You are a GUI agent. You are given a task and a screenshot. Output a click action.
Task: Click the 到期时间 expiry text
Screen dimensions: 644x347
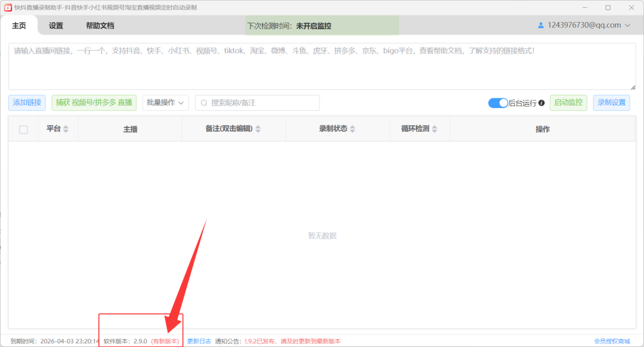tap(55, 341)
